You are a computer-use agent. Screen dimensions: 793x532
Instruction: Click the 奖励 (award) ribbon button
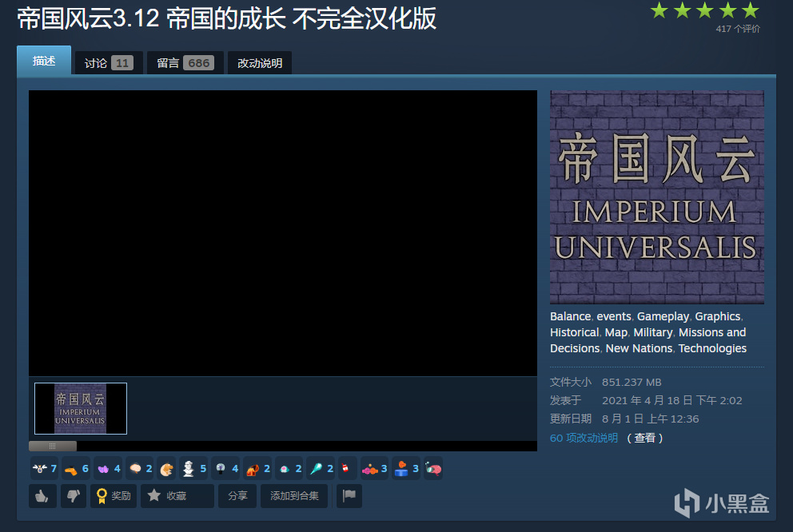click(114, 496)
